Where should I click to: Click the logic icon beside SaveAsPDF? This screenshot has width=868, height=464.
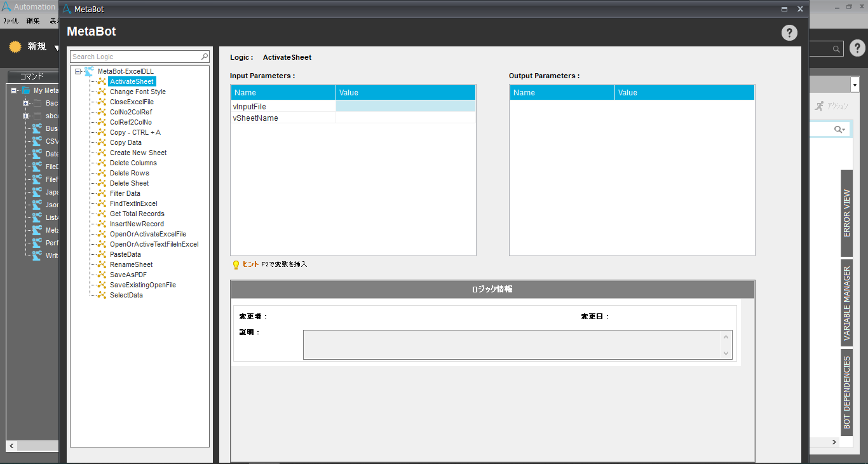point(101,275)
